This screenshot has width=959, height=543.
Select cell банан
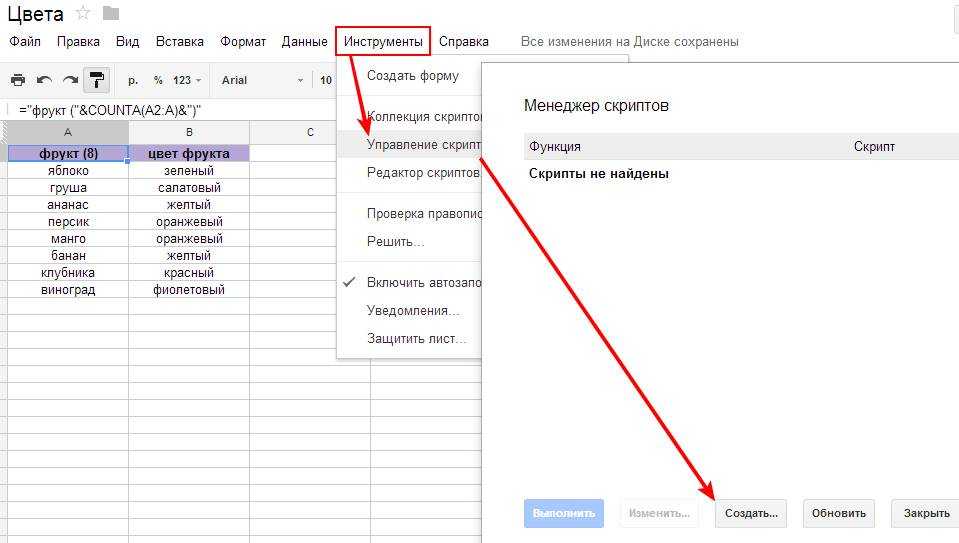68,256
